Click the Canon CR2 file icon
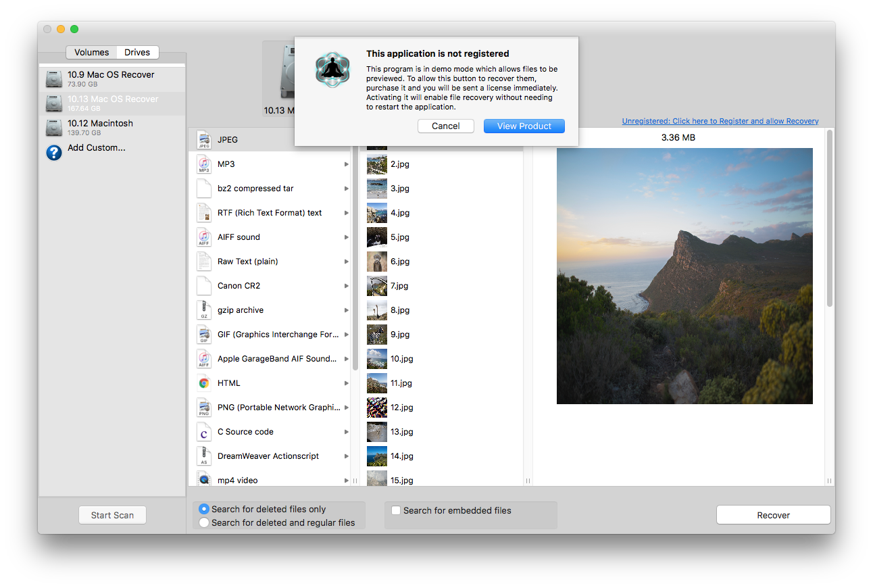Image resolution: width=873 pixels, height=588 pixels. (x=204, y=286)
